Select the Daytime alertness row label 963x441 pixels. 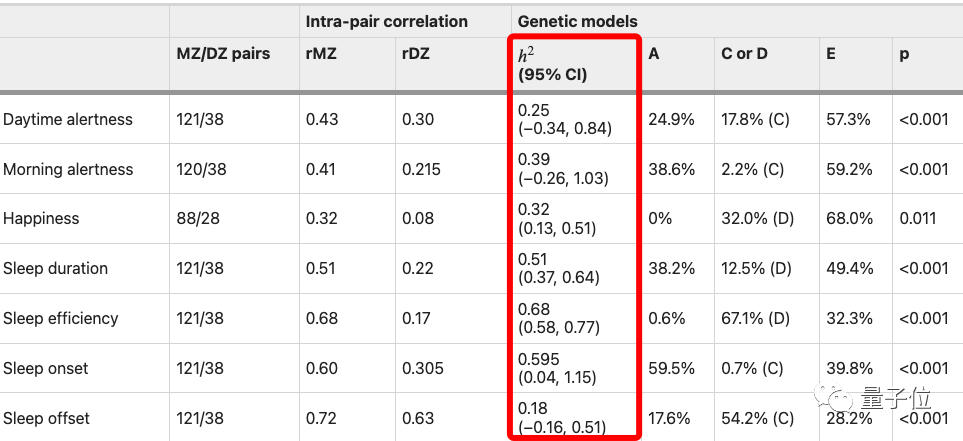tap(68, 119)
